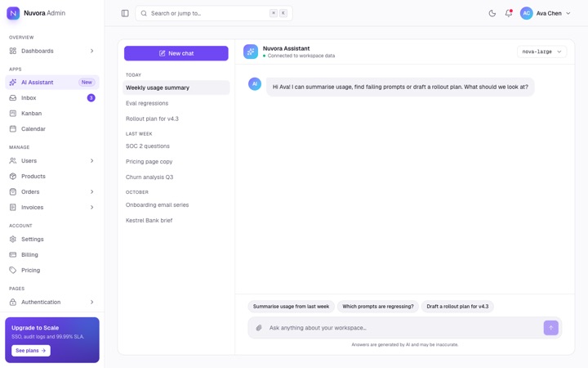Click the AI Assistant sparkle icon

point(13,83)
